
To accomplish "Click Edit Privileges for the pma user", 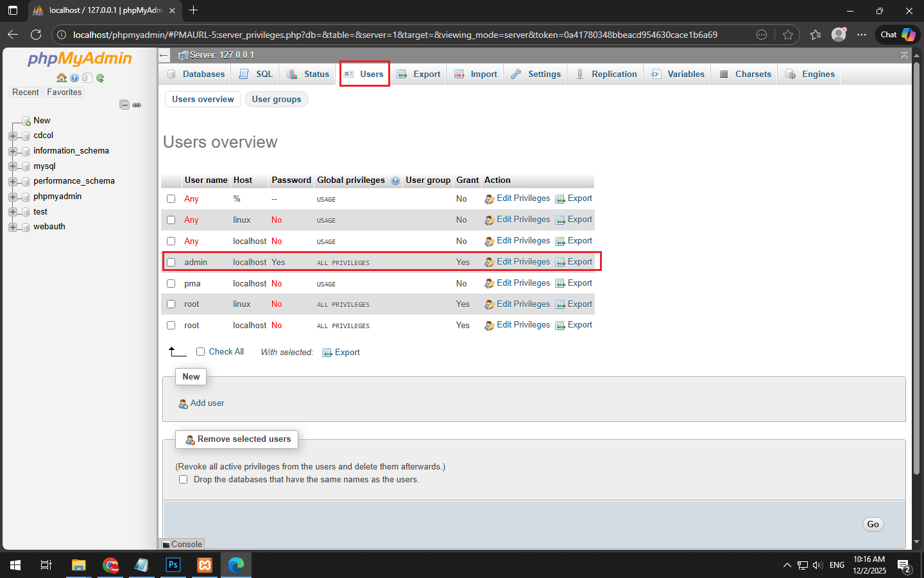I will point(522,283).
